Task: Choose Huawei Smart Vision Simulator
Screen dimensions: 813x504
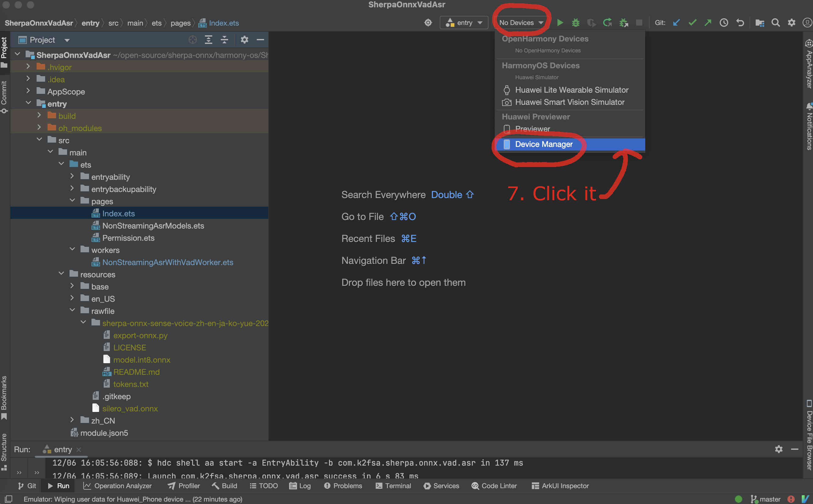Action: pyautogui.click(x=570, y=102)
